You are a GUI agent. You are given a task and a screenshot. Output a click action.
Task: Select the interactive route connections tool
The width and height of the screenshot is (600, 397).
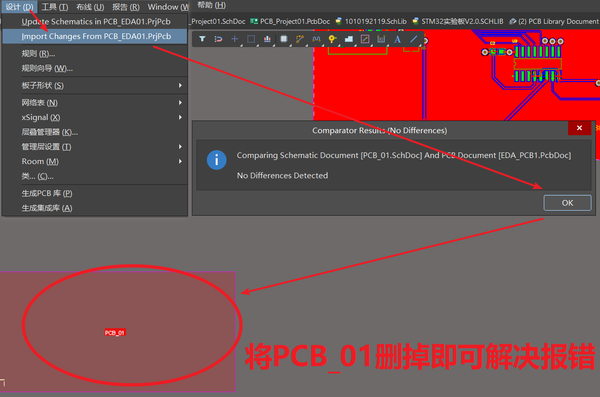tap(300, 39)
